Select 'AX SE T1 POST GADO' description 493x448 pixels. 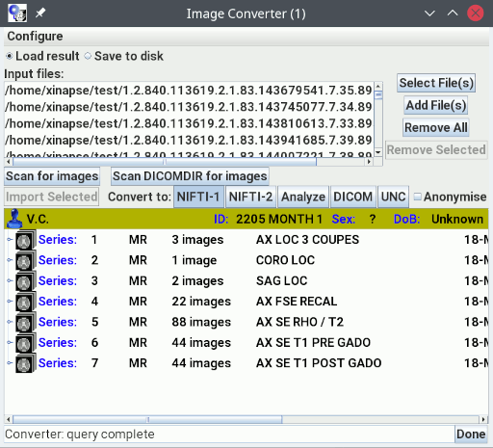319,363
